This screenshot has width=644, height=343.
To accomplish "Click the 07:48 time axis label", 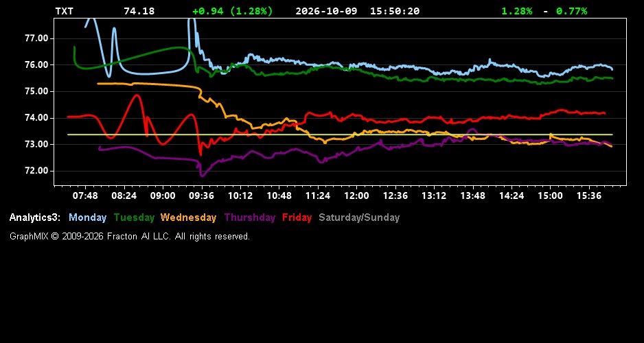I will click(85, 196).
